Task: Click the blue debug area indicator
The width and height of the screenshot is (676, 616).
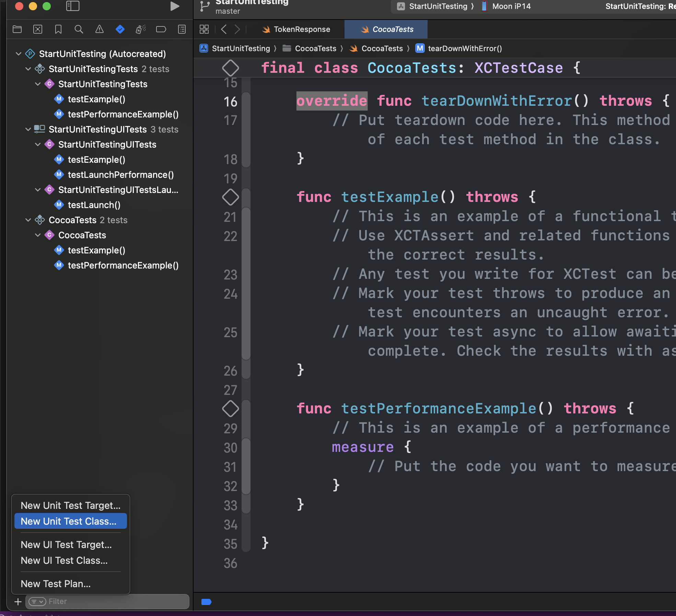Action: coord(206,602)
